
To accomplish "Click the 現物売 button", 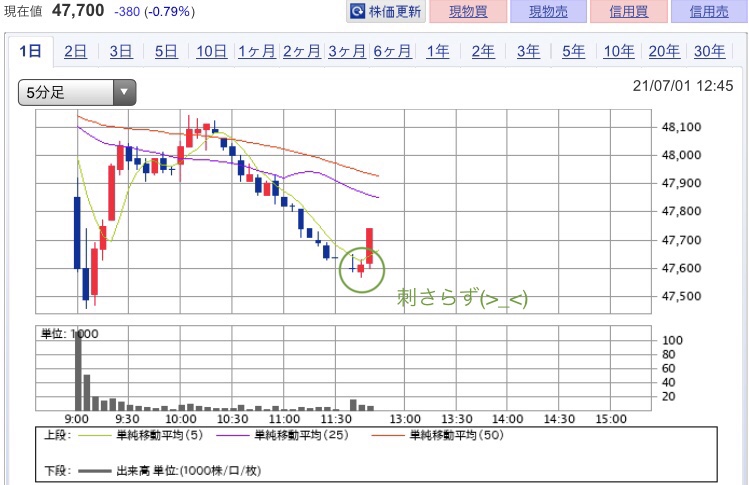I will [x=548, y=11].
